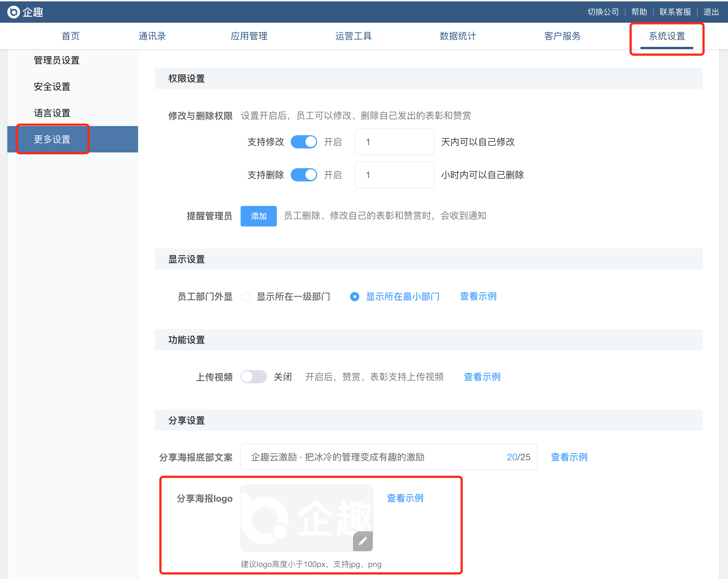Click 查看示例 beside 分享海报logo
Screen dimensions: 728x579
405,498
